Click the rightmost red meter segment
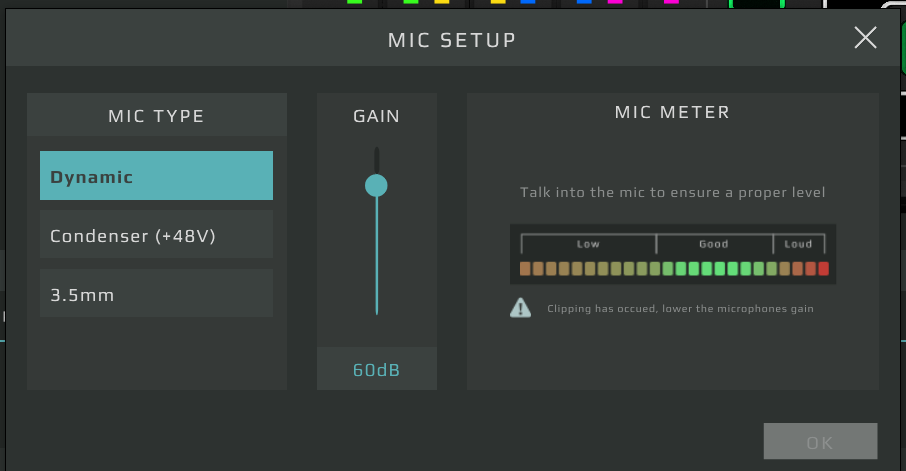The width and height of the screenshot is (906, 471). [x=823, y=268]
